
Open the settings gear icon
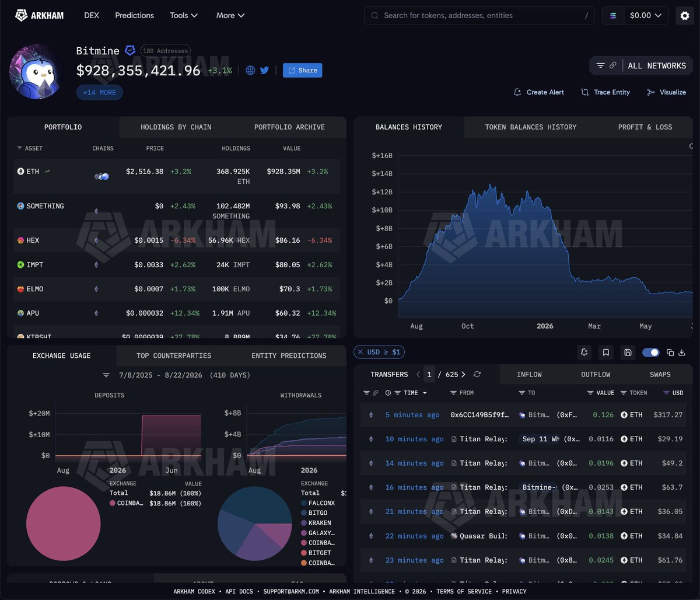685,16
